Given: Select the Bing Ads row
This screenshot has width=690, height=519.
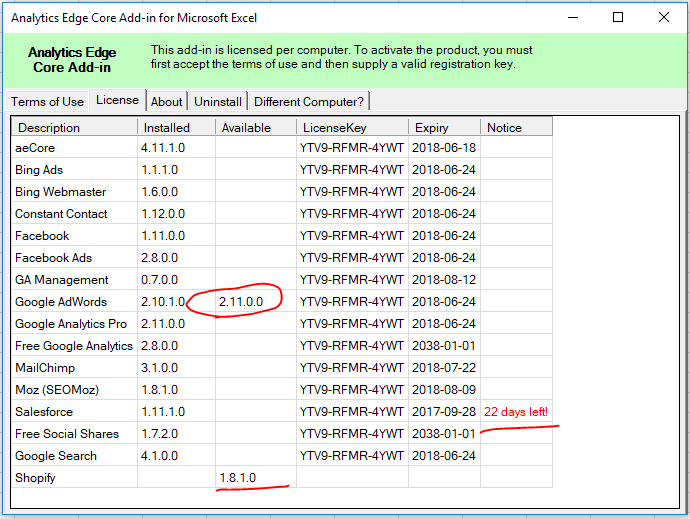Looking at the screenshot, I should click(x=282, y=169).
